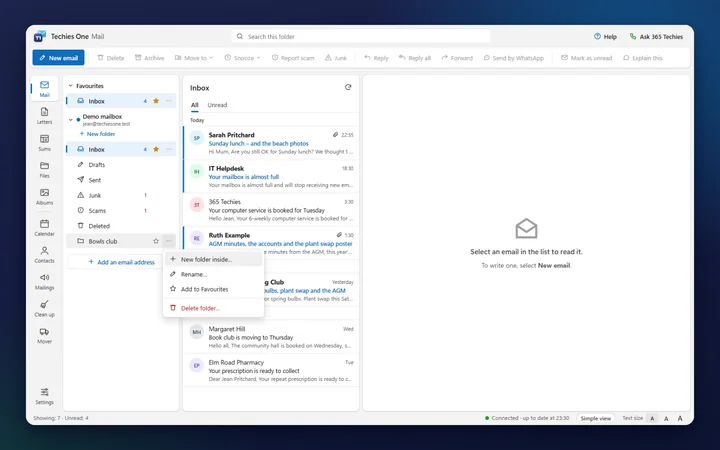Screen dimensions: 720x450
Task: Open the Files section
Action: click(45, 169)
